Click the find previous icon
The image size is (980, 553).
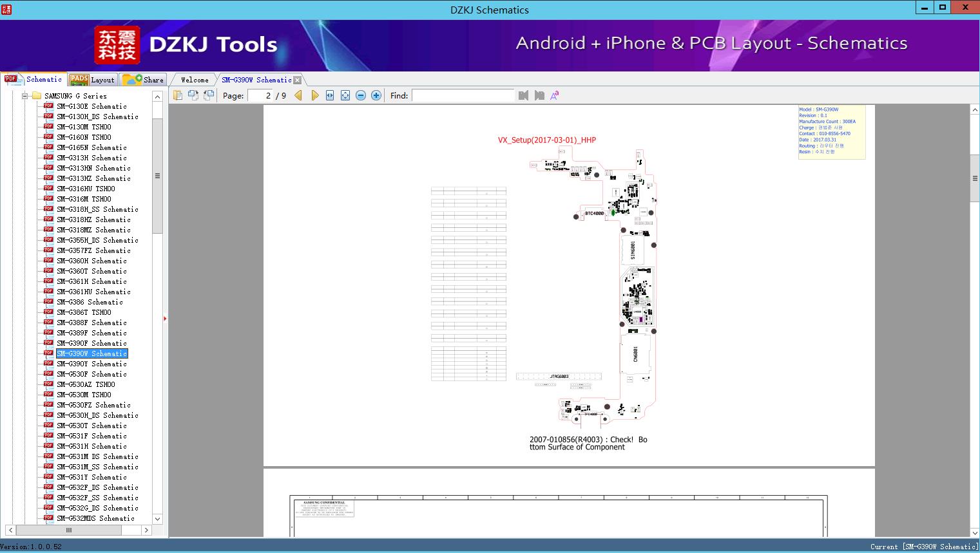coord(523,95)
